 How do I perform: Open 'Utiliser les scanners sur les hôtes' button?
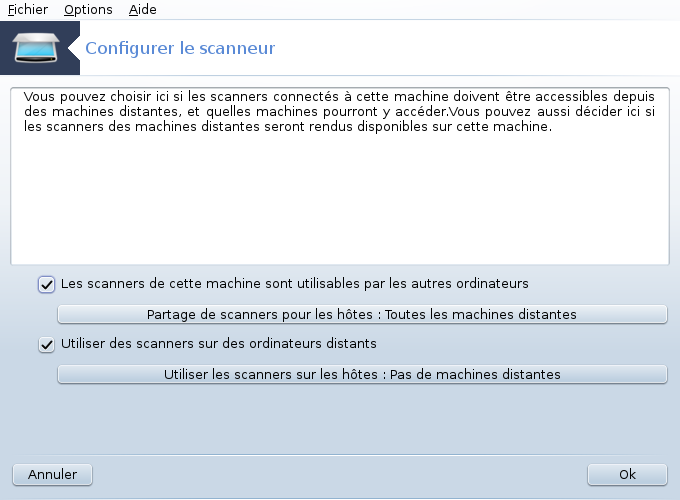coord(362,374)
